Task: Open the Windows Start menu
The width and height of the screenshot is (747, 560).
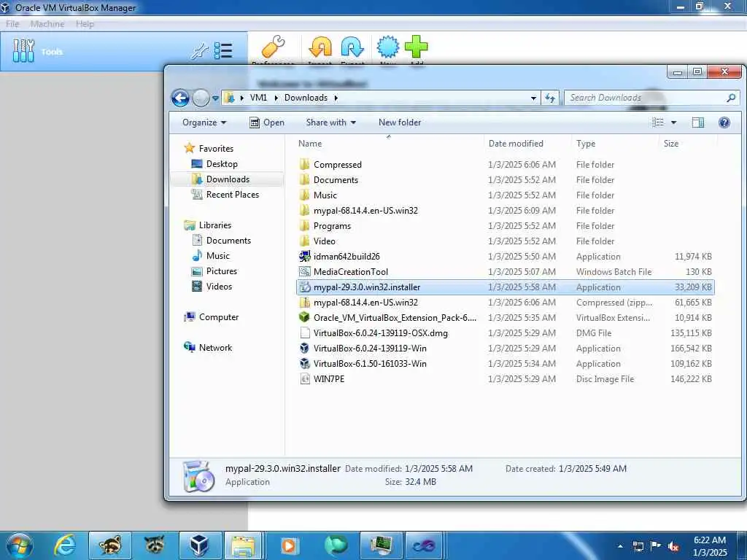Action: pos(19,545)
